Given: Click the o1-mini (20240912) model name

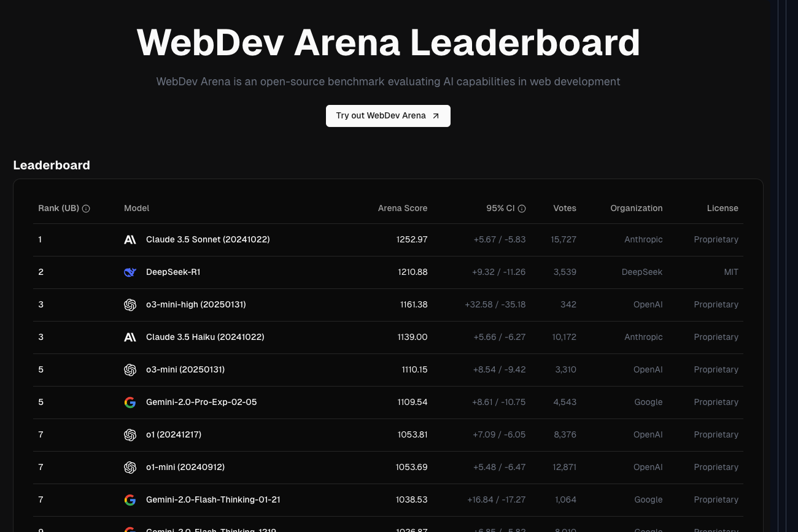Looking at the screenshot, I should 185,468.
